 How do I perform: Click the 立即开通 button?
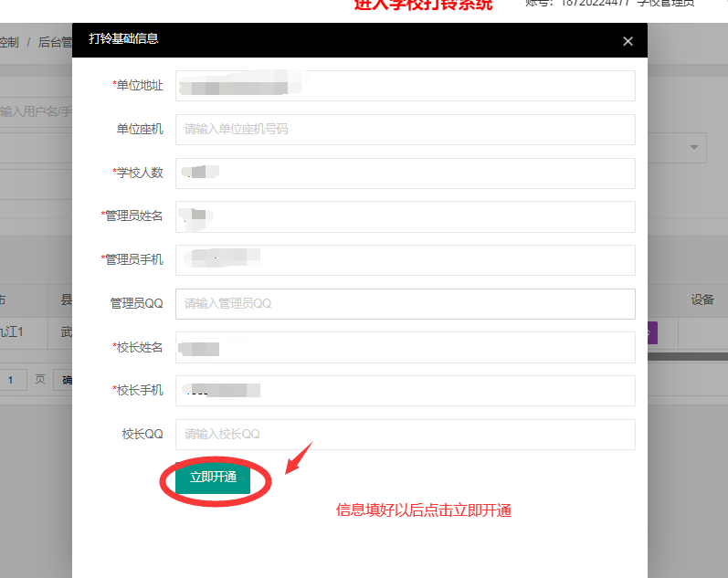(x=213, y=478)
